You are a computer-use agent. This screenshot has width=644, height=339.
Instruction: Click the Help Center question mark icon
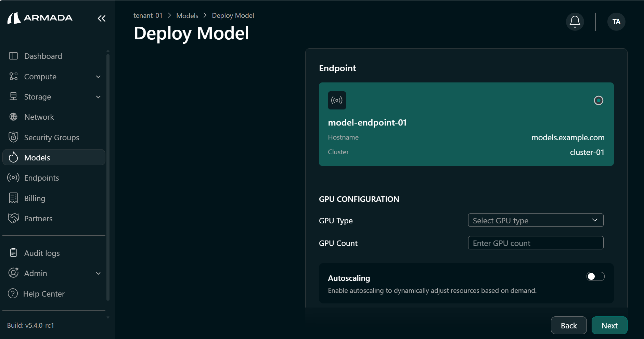[x=13, y=294]
